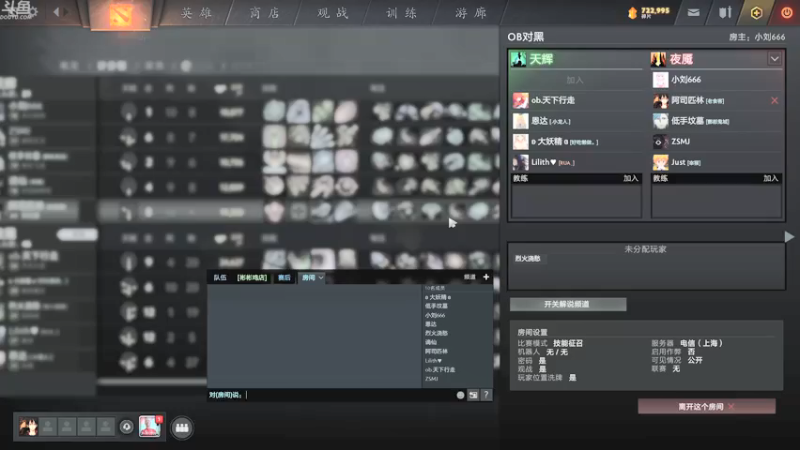This screenshot has width=800, height=450.
Task: Click 技能征召 game mode value
Action: (x=568, y=343)
